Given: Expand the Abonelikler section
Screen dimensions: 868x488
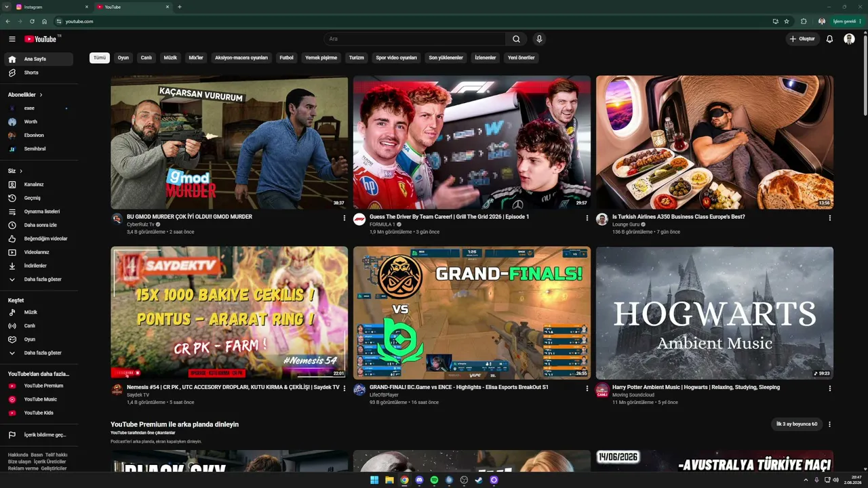Looking at the screenshot, I should [26, 95].
